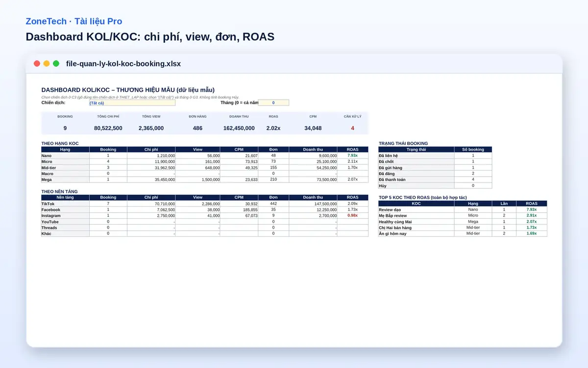Click the Lần column header

(504, 204)
